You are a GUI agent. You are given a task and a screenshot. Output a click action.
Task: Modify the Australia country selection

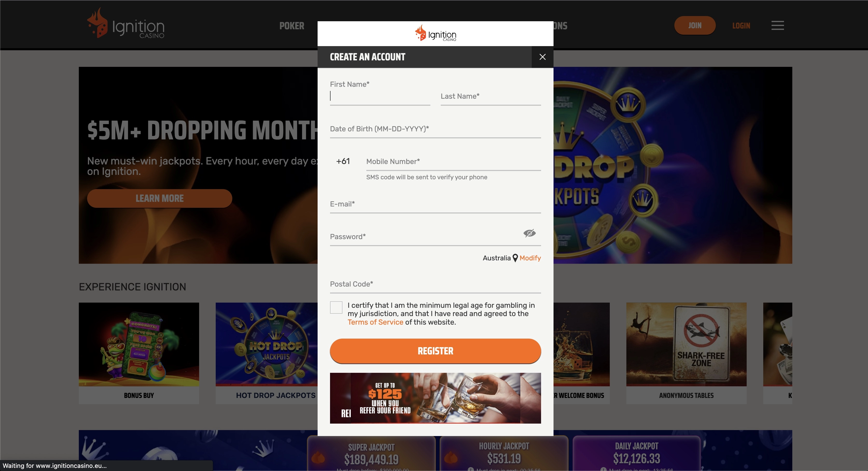pyautogui.click(x=530, y=258)
